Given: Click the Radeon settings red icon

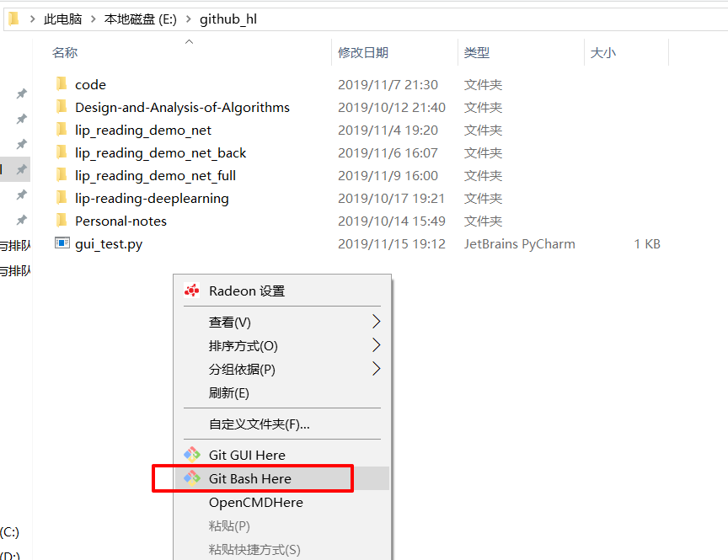Looking at the screenshot, I should (192, 291).
